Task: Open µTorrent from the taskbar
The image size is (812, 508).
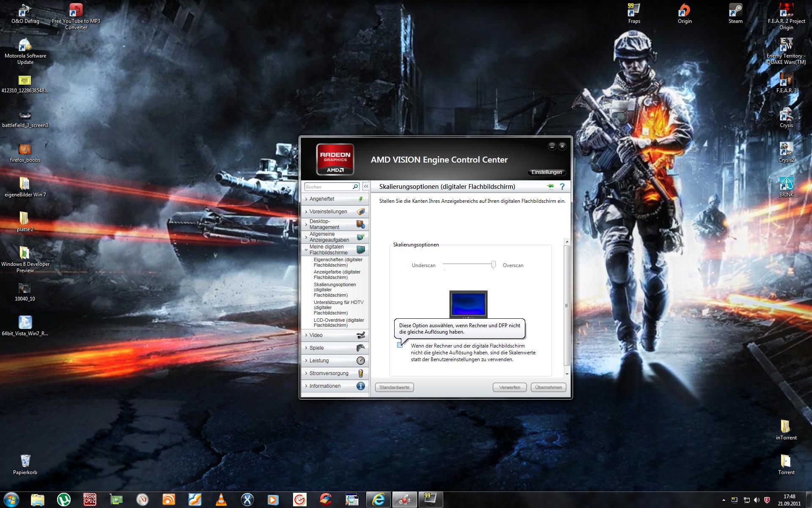Action: coord(64,500)
